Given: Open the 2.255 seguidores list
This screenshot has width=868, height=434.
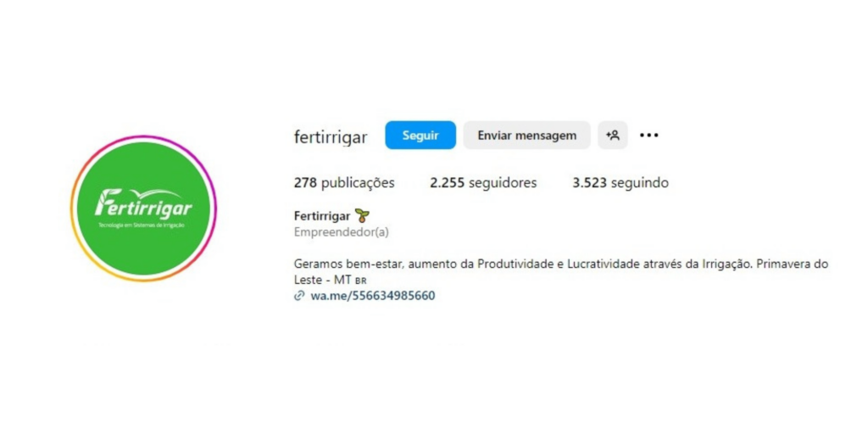Looking at the screenshot, I should (483, 183).
